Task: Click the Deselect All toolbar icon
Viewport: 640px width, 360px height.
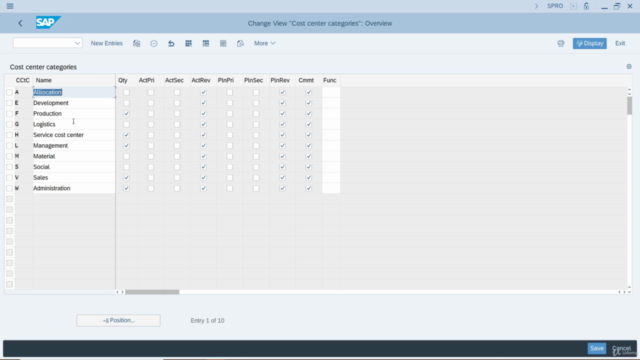Action: click(223, 43)
